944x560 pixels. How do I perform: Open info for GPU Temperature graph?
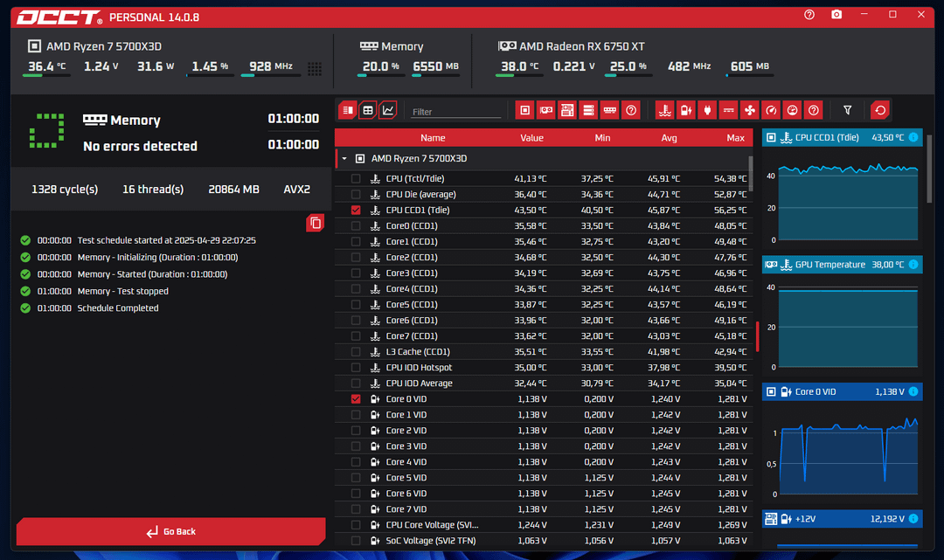point(913,264)
